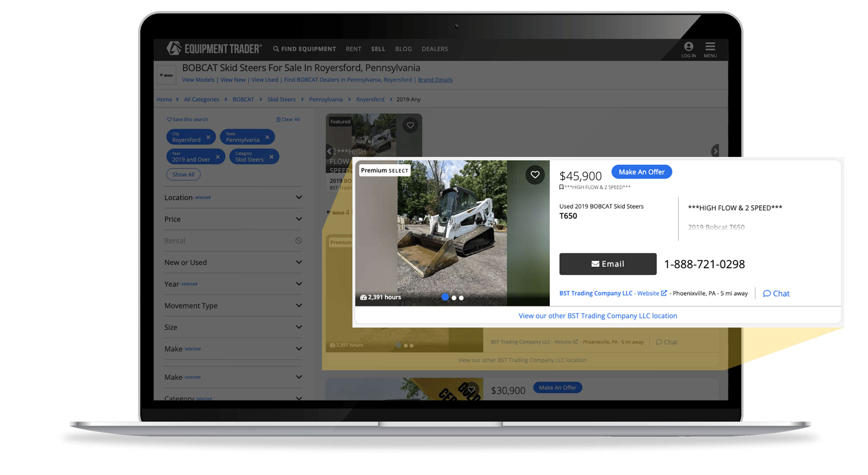The image size is (868, 475).
Task: Favorite the $45,900 T650 listing heart
Action: click(535, 175)
